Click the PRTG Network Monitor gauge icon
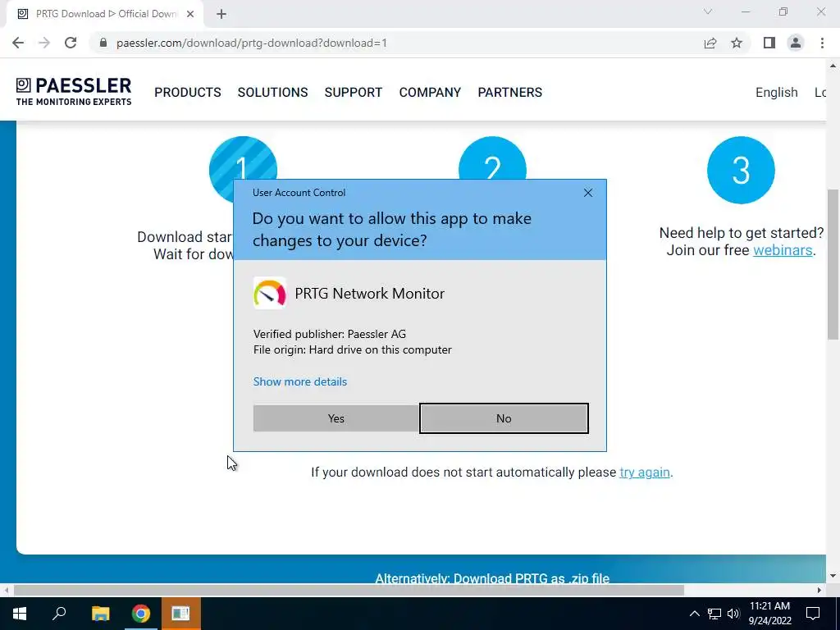Screen dimensions: 840x630 (269, 293)
